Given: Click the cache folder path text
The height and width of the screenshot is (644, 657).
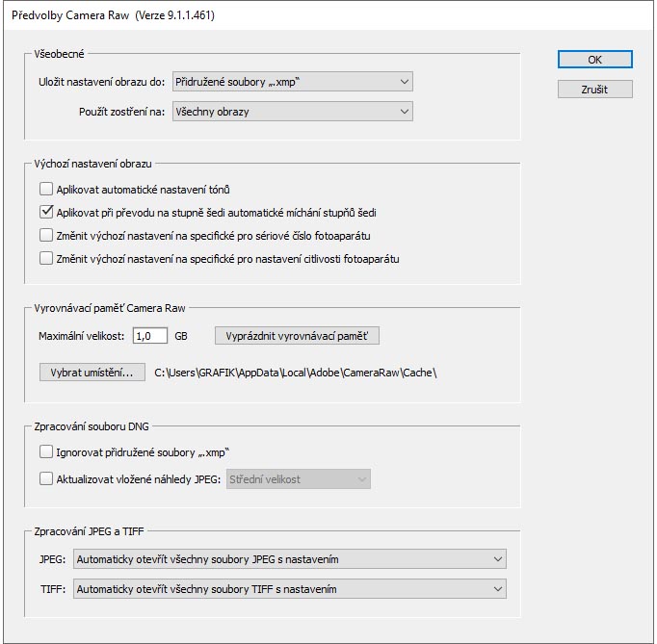Looking at the screenshot, I should click(297, 374).
